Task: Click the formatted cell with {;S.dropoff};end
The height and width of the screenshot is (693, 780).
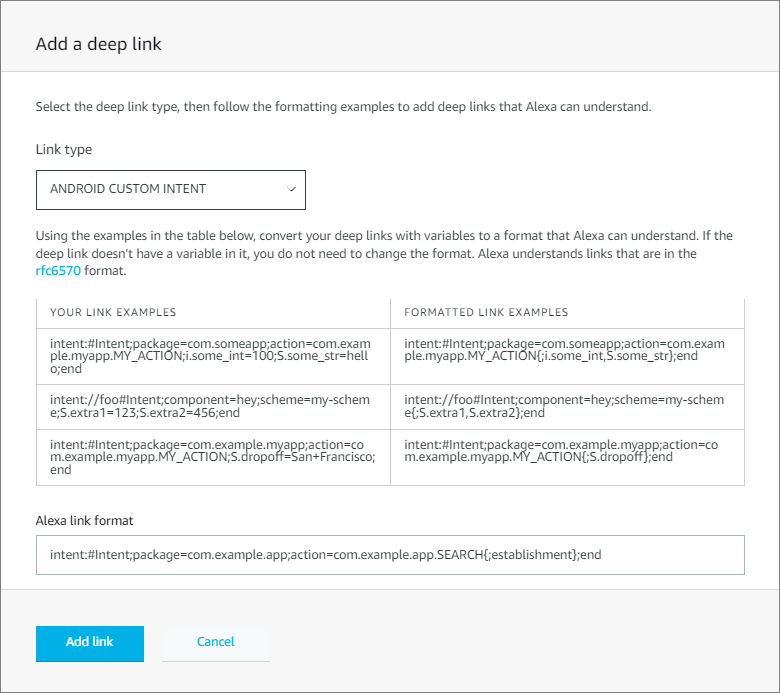Action: 567,457
